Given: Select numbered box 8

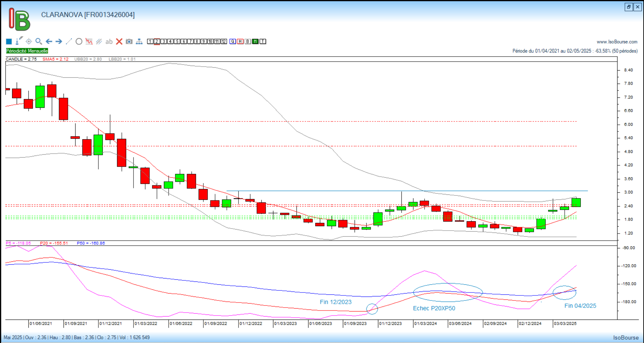Looking at the screenshot, I should 197,41.
